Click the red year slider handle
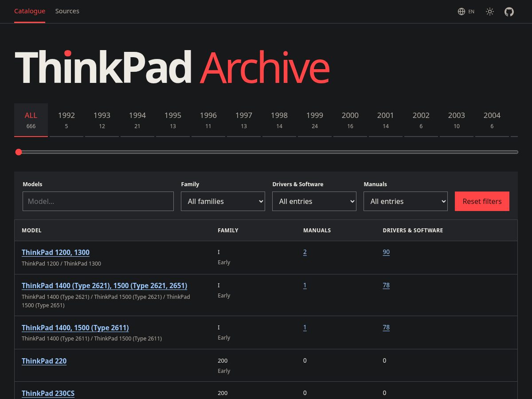This screenshot has width=532, height=399. pyautogui.click(x=19, y=152)
